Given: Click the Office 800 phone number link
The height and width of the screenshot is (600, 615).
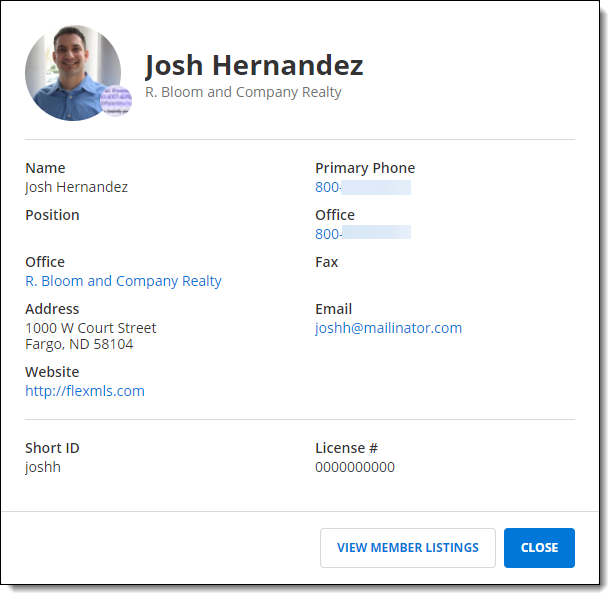Looking at the screenshot, I should click(x=363, y=234).
